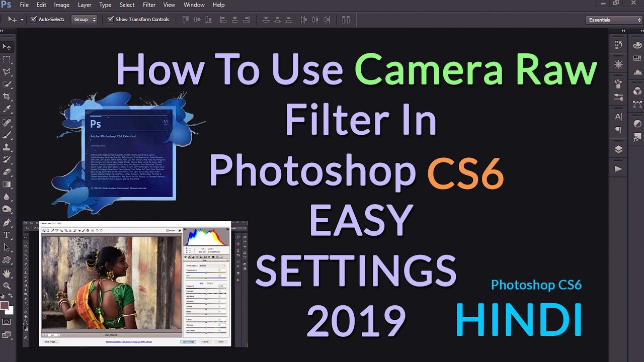Open the Filter menu
The image size is (644, 362).
149,5
